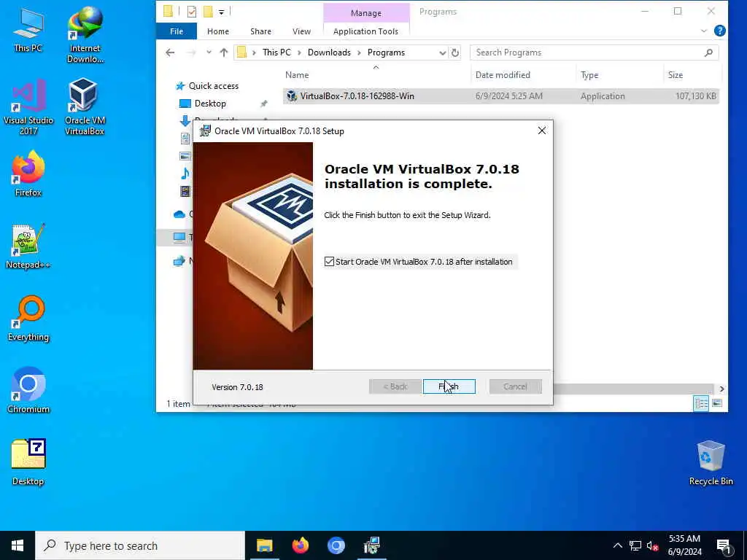The image size is (747, 560).
Task: Click the network status tray icon
Action: click(x=635, y=545)
